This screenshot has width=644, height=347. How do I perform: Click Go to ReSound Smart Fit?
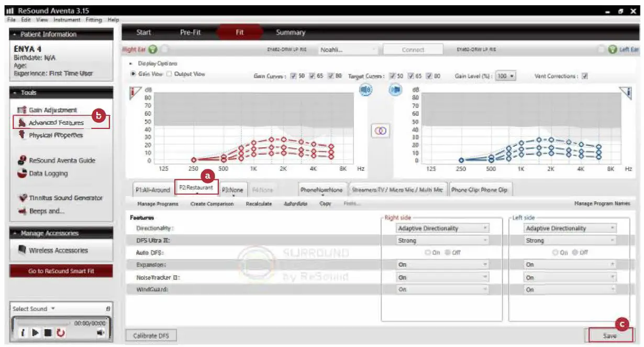[x=61, y=272]
